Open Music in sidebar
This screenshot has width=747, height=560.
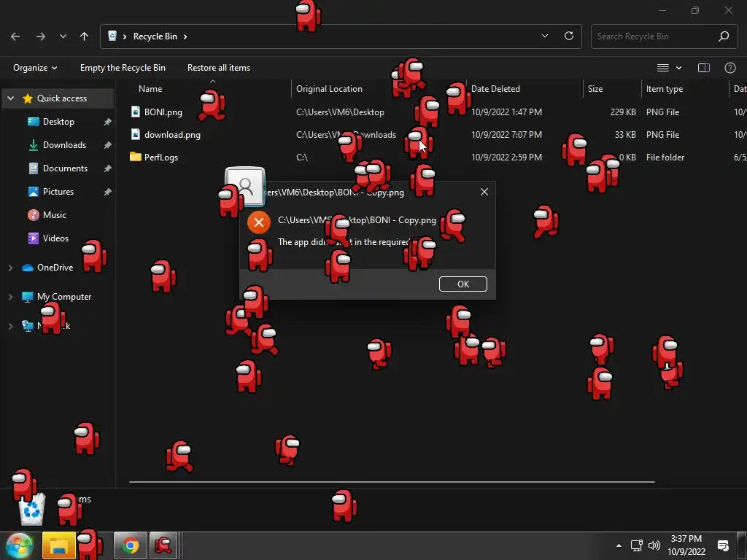tap(54, 215)
